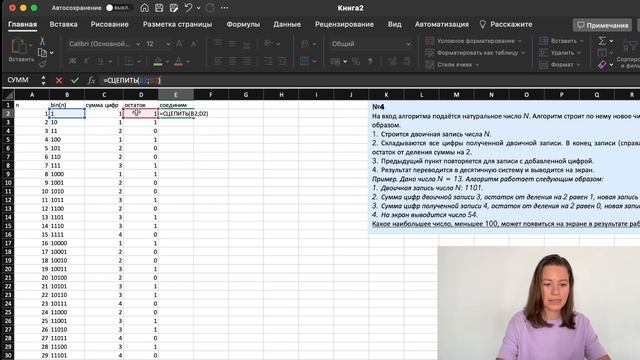640x360 pixels.
Task: Click the font color A icon
Action: pyautogui.click(x=178, y=62)
